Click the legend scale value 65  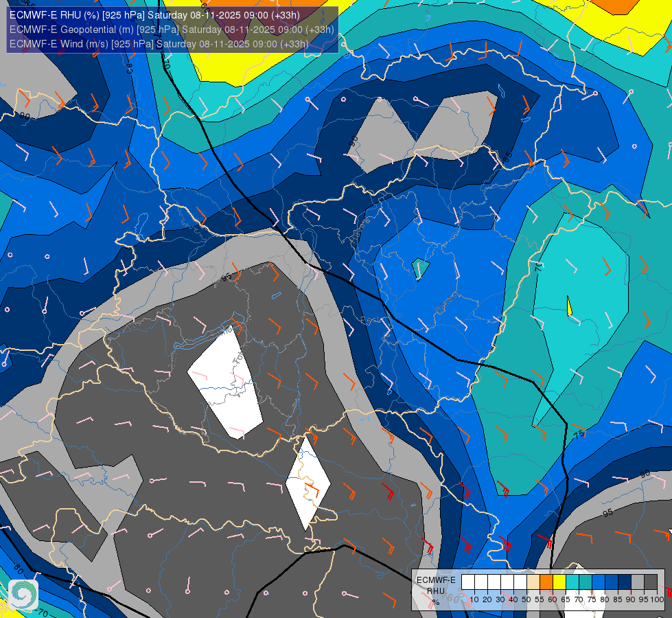(566, 599)
